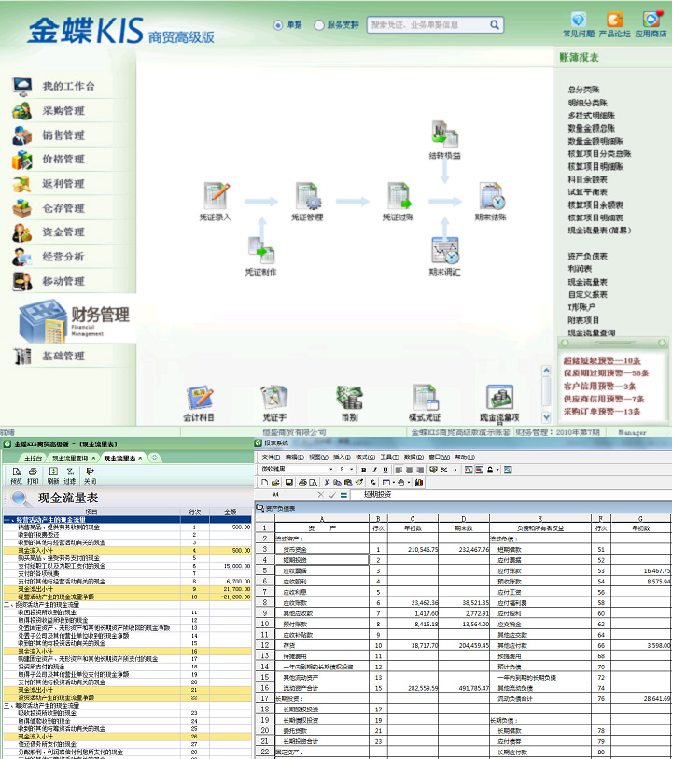Click the 过滤 filter icon in cash flow window
This screenshot has height=759, width=700.
(x=70, y=471)
